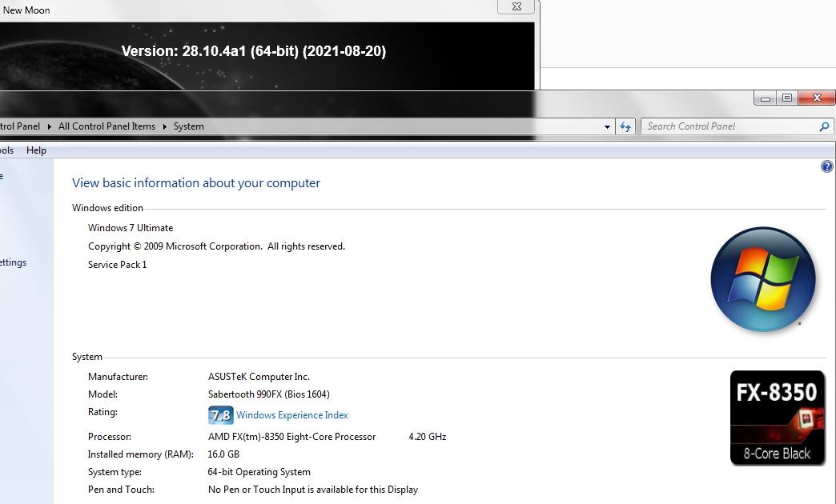Click the address bar Refresh button
The width and height of the screenshot is (836, 504).
pos(625,126)
